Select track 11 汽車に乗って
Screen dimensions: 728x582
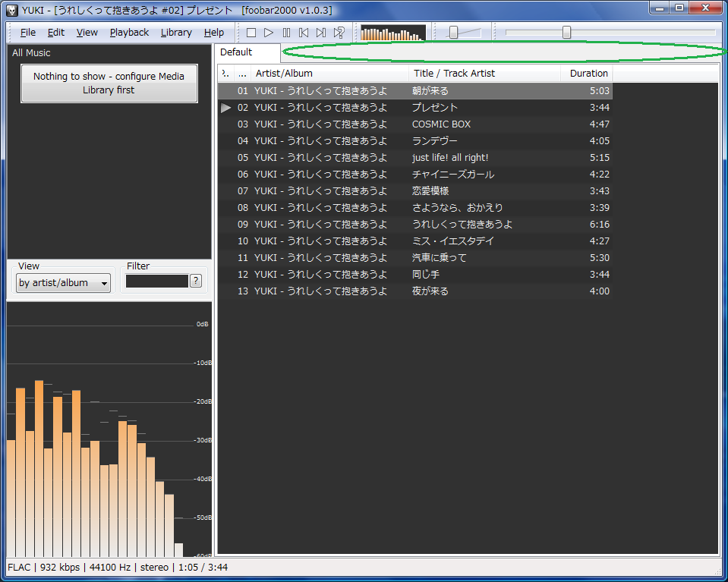pos(415,258)
